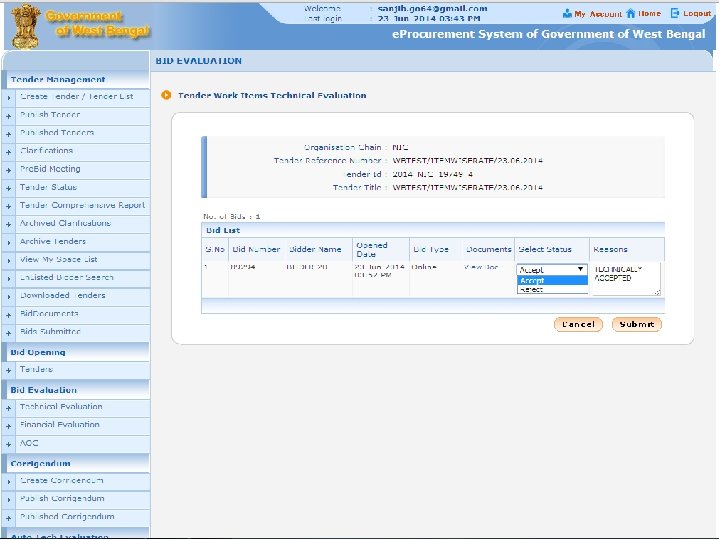
Task: Open Tender Comprehensive Report item
Action: pos(82,205)
